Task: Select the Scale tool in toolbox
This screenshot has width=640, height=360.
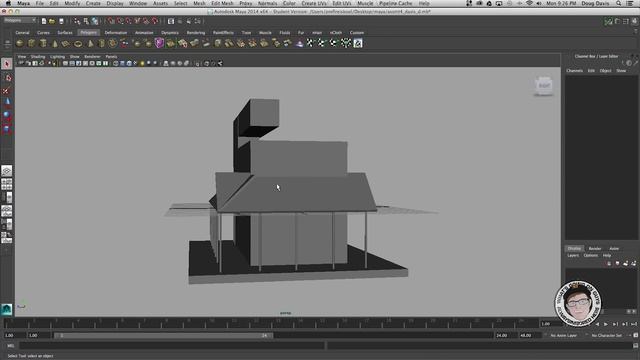Action: 7,129
